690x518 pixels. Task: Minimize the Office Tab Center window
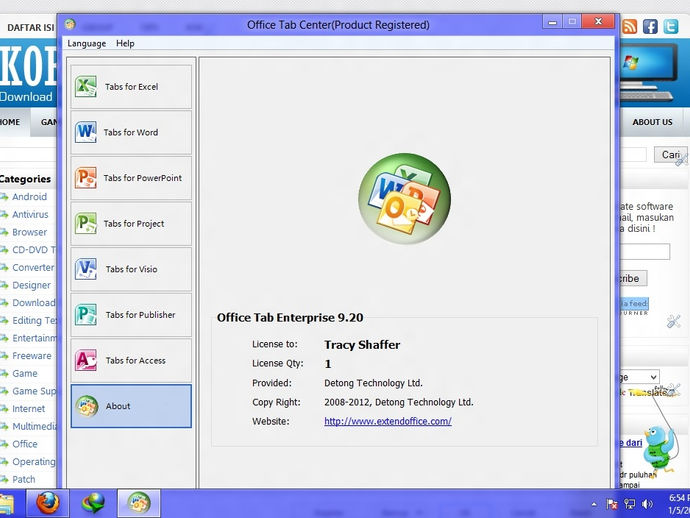[x=552, y=21]
